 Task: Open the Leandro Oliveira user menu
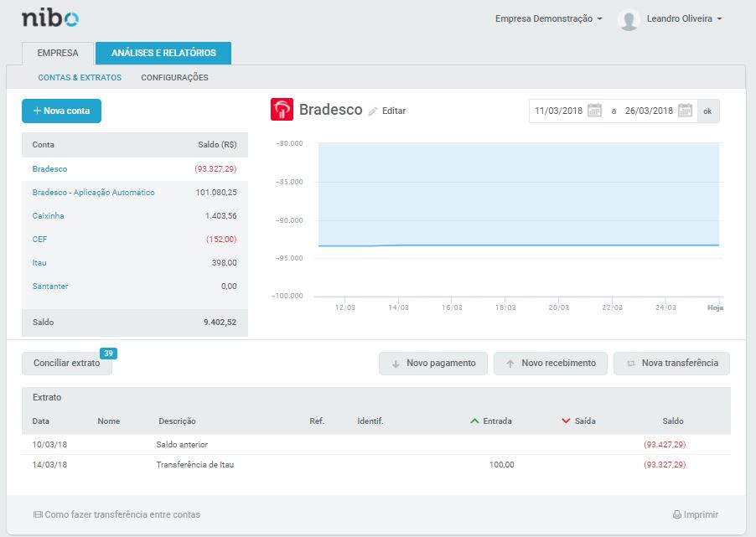[684, 18]
